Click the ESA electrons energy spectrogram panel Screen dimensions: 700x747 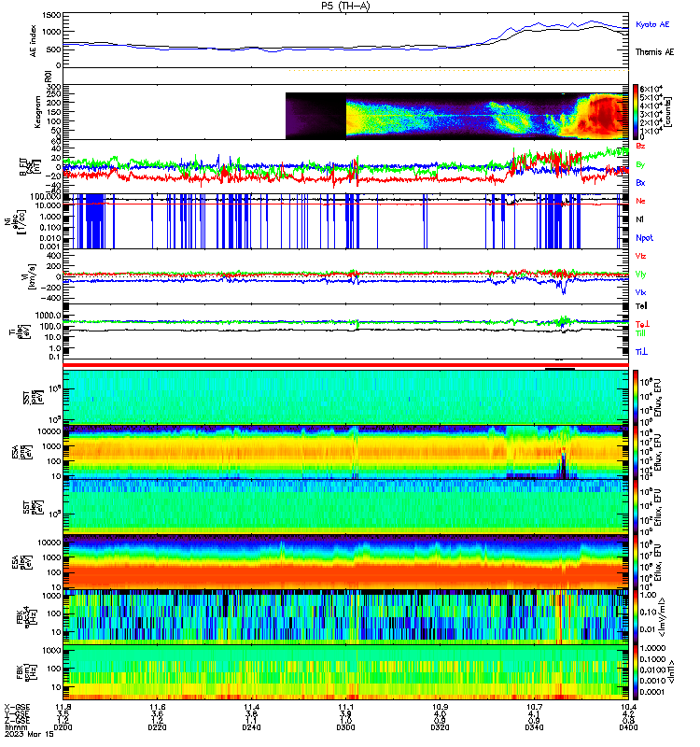click(x=345, y=562)
